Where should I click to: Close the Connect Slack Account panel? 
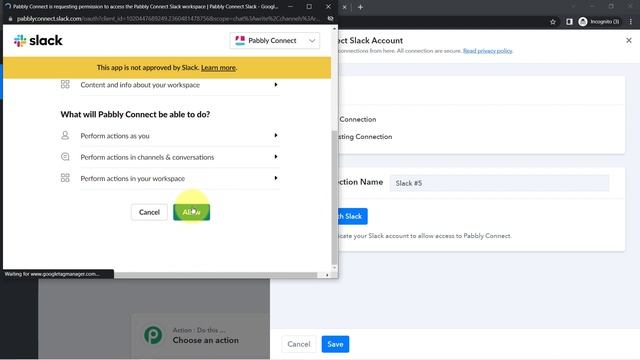coord(629,40)
